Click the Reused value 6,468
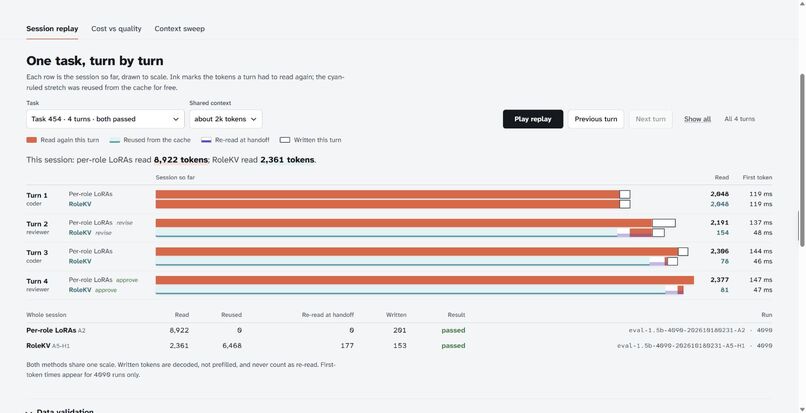 click(x=232, y=346)
